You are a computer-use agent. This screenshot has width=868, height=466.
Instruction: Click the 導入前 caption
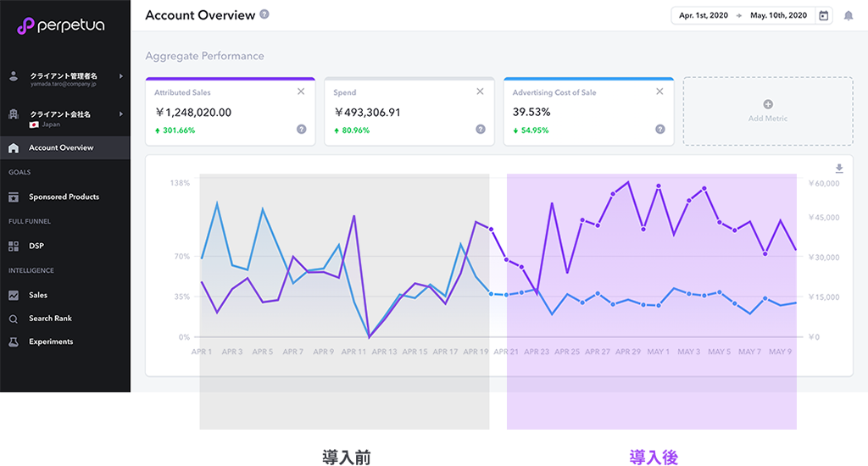click(x=347, y=458)
